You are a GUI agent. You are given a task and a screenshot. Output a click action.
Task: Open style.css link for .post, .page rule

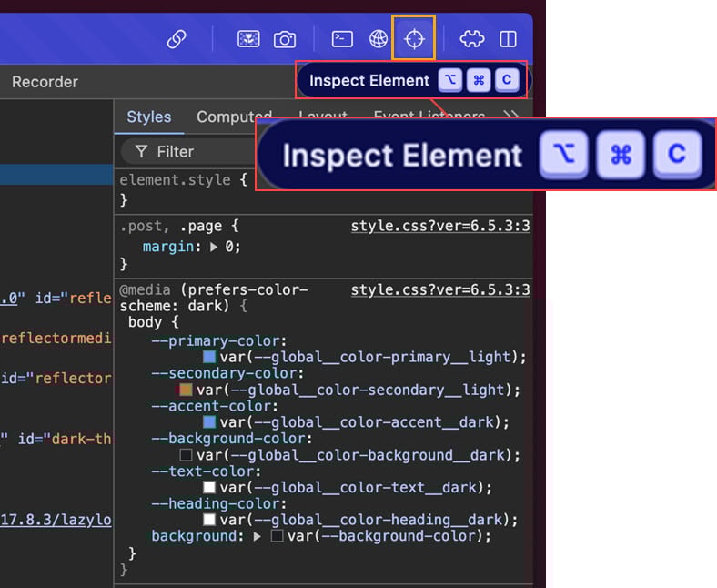click(440, 226)
